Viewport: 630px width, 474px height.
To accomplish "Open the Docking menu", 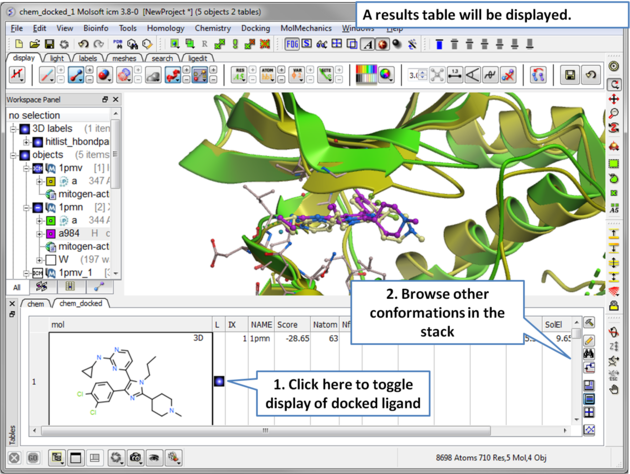I will [x=254, y=29].
